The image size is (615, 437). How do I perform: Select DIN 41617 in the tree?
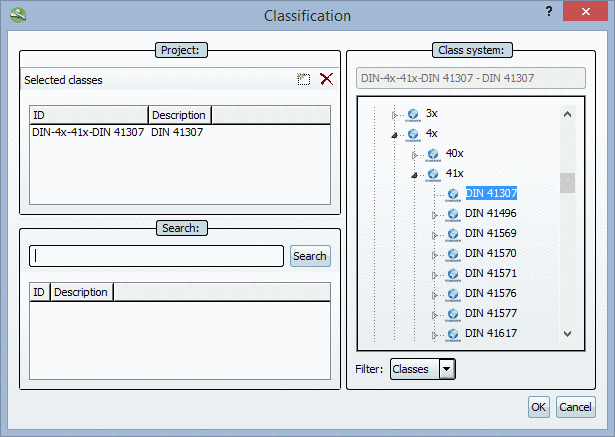[x=491, y=333]
